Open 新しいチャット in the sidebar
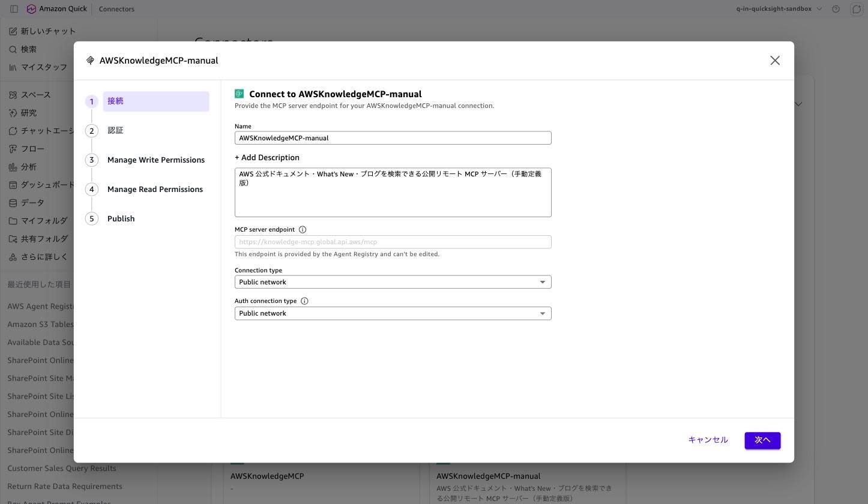 49,31
